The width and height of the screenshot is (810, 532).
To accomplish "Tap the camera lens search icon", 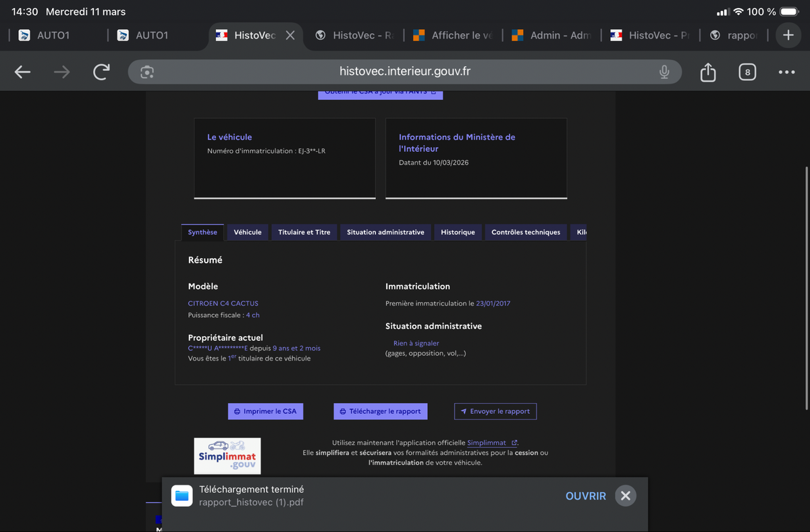I will click(x=147, y=72).
